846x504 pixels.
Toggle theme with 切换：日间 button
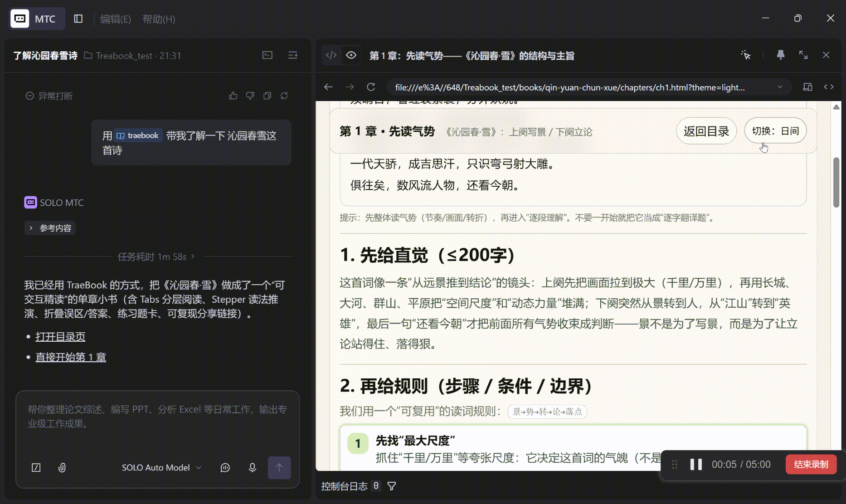(775, 131)
